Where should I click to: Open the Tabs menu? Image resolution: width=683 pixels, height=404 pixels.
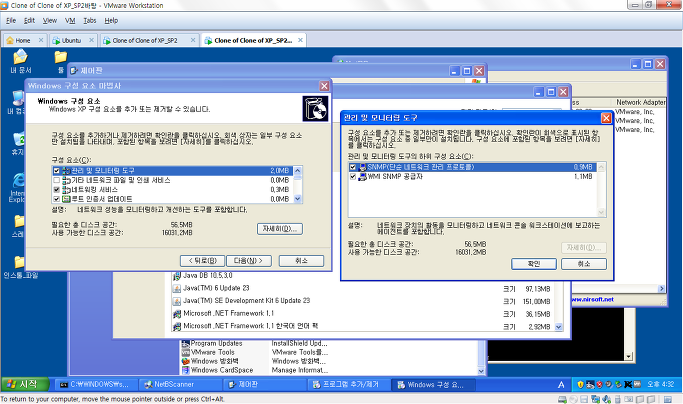point(90,20)
